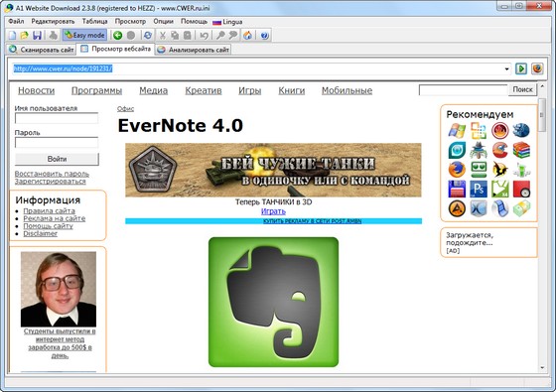The height and width of the screenshot is (392, 556).
Task: Follow the Играть link under the banner
Action: pos(273,211)
